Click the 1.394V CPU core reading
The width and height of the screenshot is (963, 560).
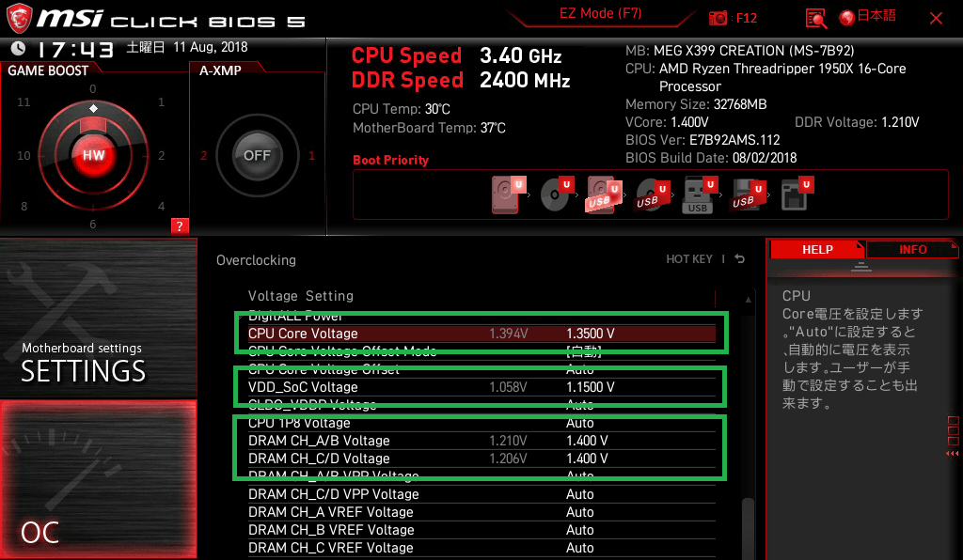point(508,334)
